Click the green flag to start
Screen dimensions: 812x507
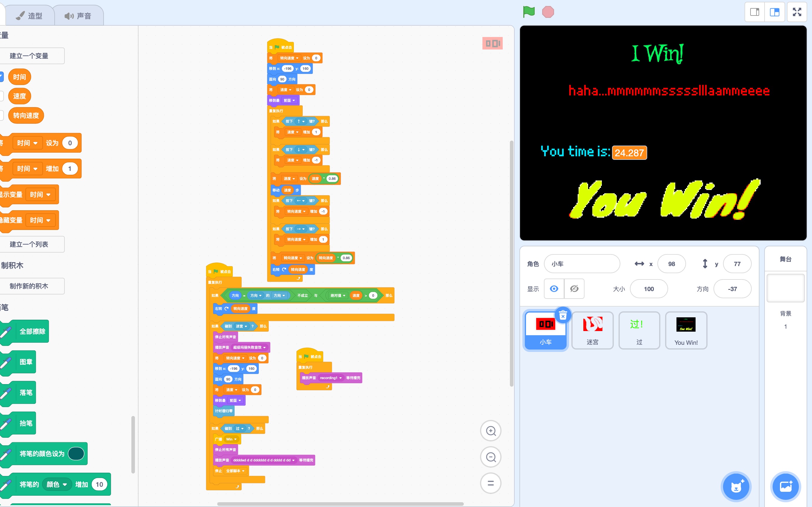528,12
